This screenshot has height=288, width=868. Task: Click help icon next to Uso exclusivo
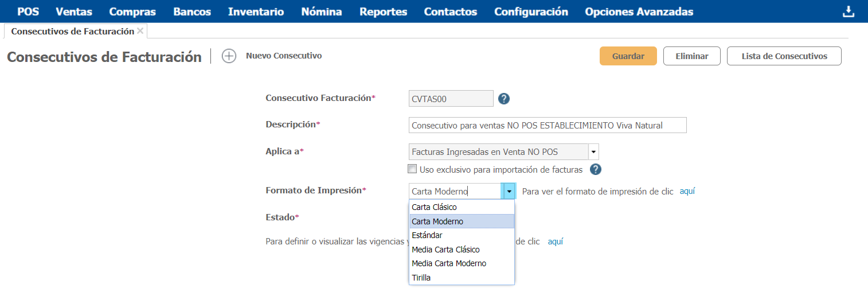point(596,169)
